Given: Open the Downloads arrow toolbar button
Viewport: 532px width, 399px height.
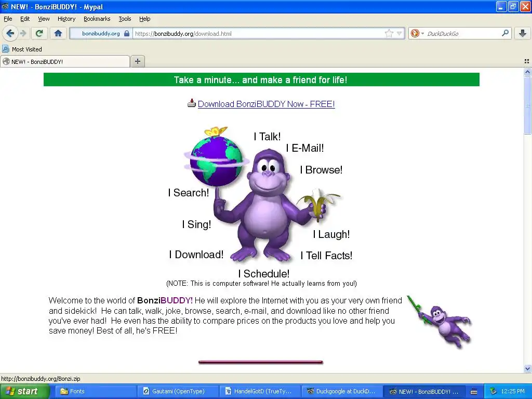Looking at the screenshot, I should (523, 33).
